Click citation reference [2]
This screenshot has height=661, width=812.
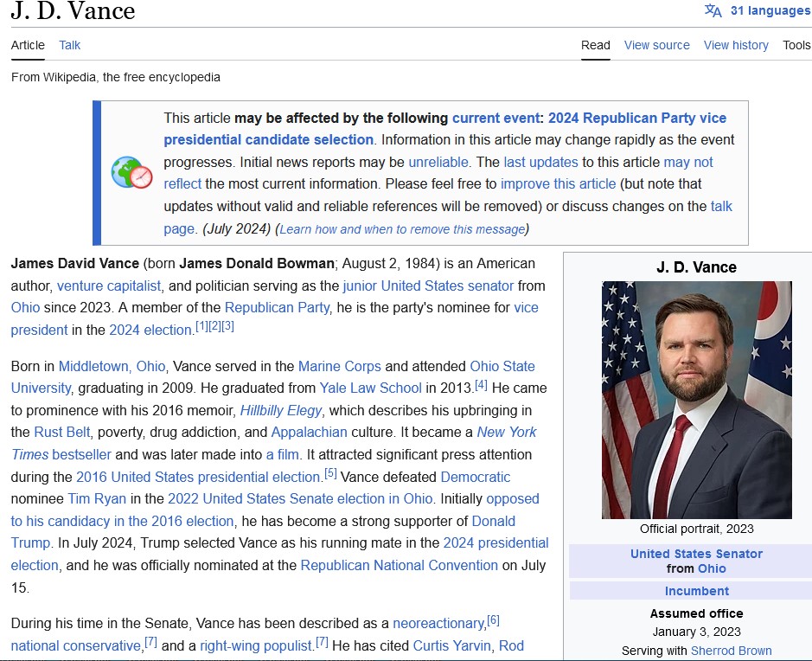[214, 326]
